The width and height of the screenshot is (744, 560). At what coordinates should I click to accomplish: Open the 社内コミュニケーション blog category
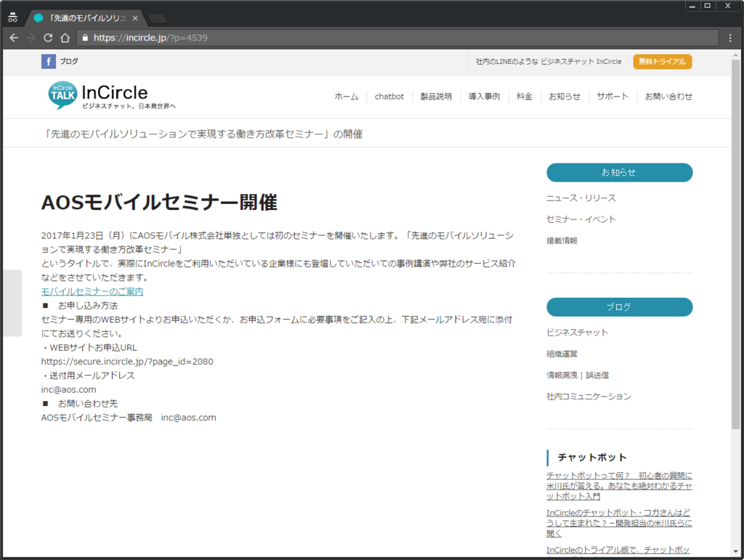[x=589, y=397]
